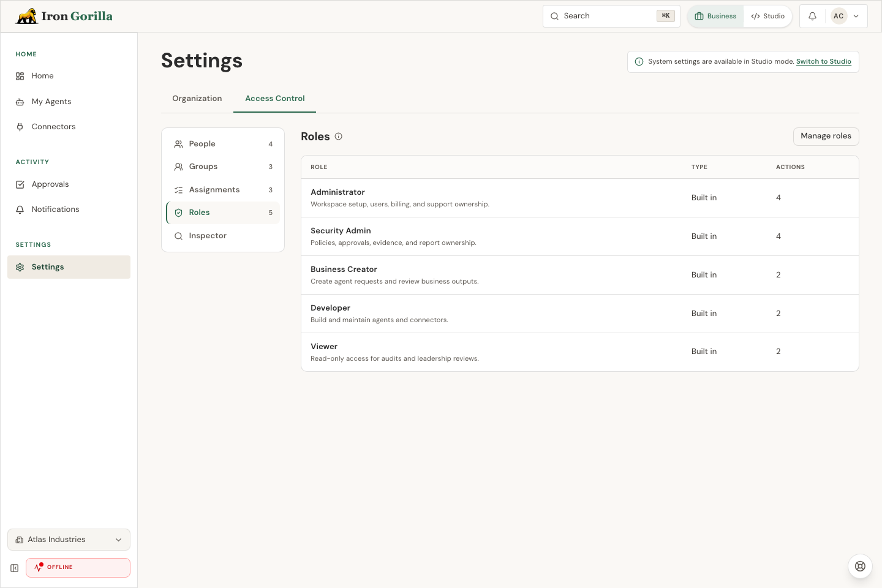Click Roles count badge 5
Image resolution: width=882 pixels, height=588 pixels.
tap(270, 213)
